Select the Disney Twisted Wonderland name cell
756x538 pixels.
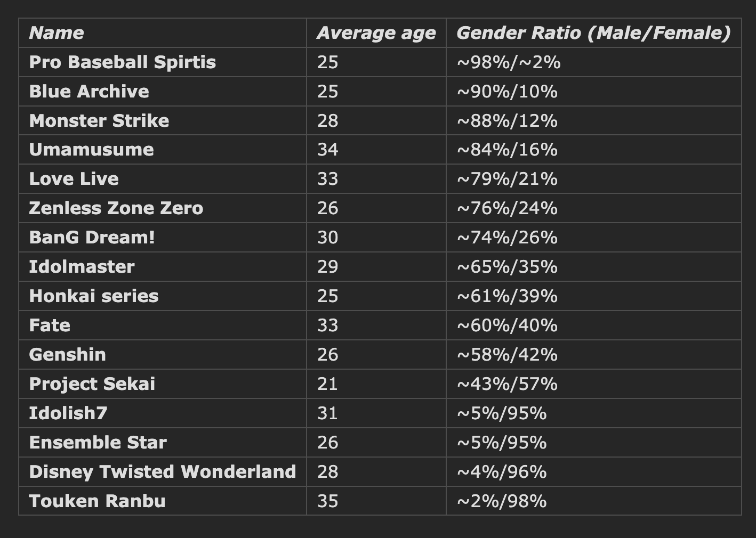coord(163,472)
